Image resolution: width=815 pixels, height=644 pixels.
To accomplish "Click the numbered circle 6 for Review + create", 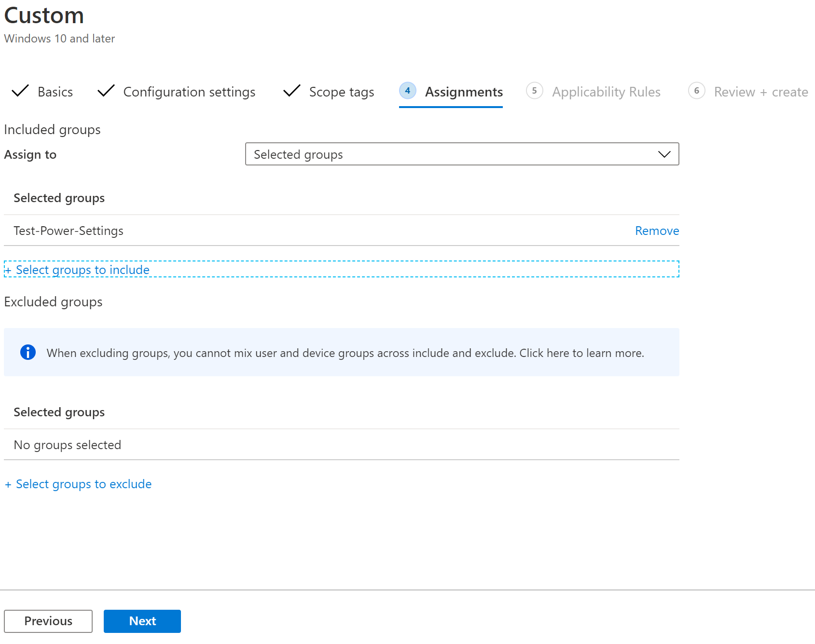I will coord(697,91).
